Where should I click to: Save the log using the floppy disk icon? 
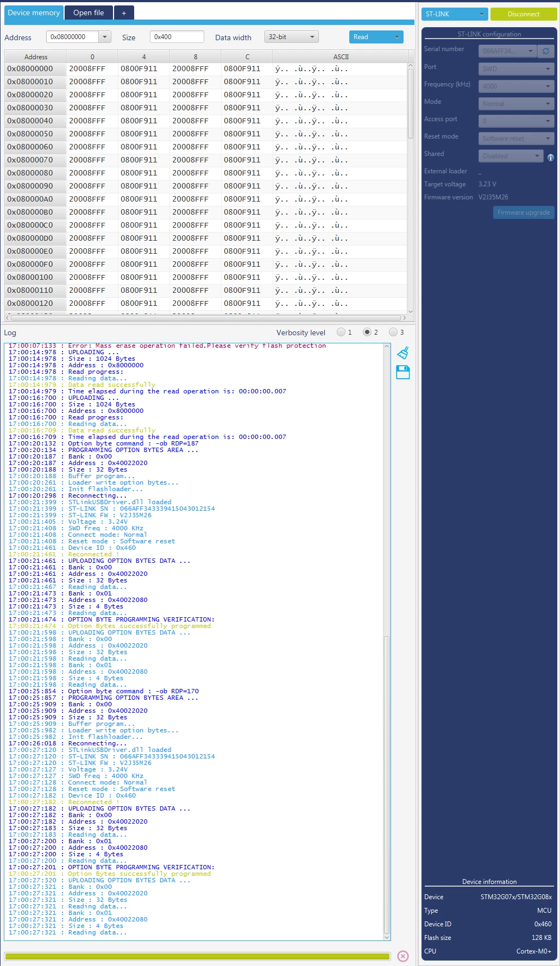point(403,372)
